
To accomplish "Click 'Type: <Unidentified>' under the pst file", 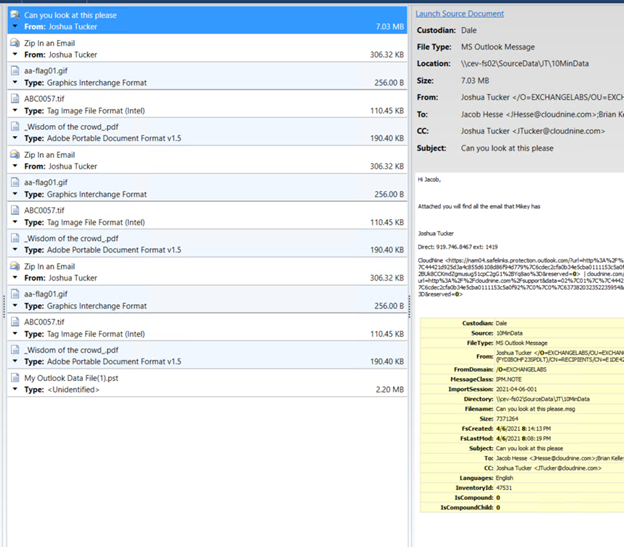I will coord(62,389).
